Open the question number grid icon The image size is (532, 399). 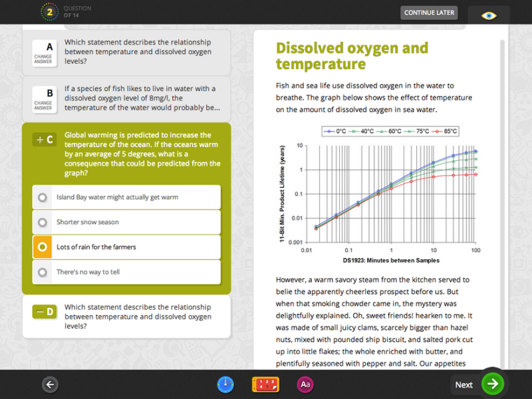[265, 384]
